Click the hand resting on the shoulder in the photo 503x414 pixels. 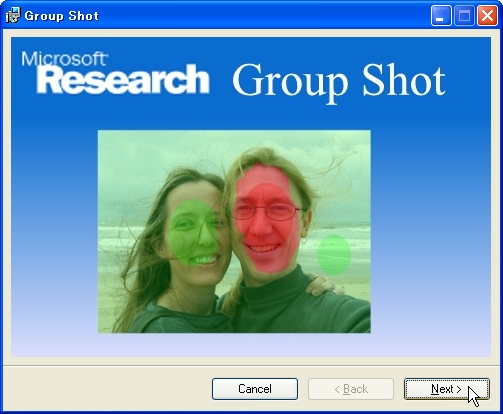(x=324, y=285)
